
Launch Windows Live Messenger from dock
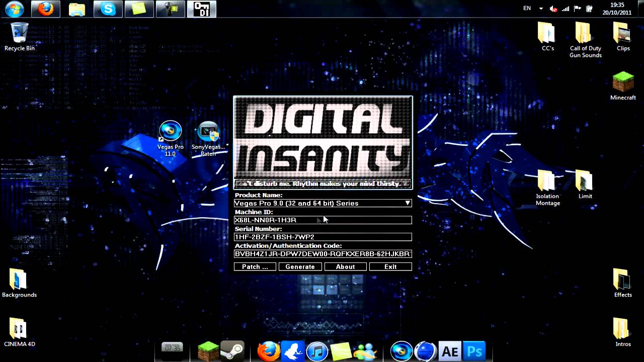coord(365,351)
